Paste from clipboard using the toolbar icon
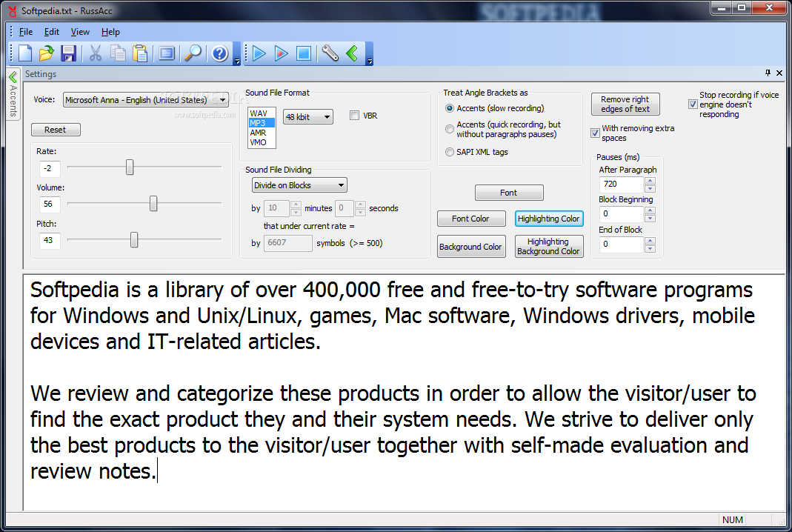Screen dimensions: 792x532 coord(140,53)
